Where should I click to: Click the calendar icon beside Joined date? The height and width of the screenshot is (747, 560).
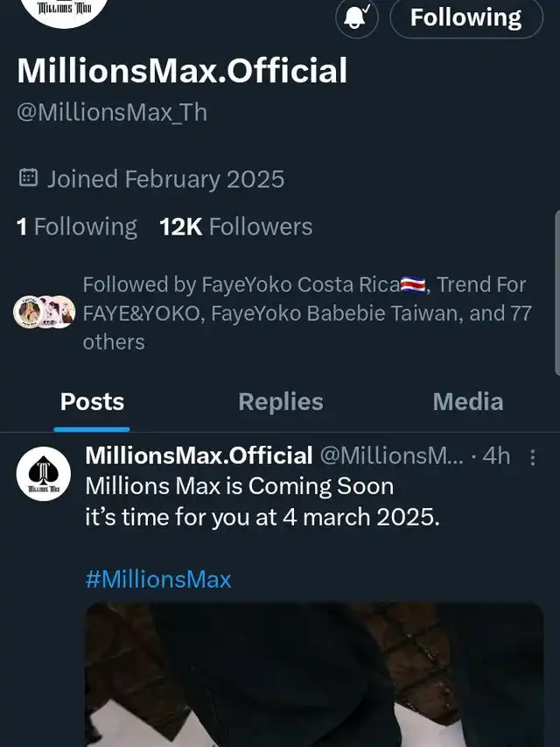28,179
